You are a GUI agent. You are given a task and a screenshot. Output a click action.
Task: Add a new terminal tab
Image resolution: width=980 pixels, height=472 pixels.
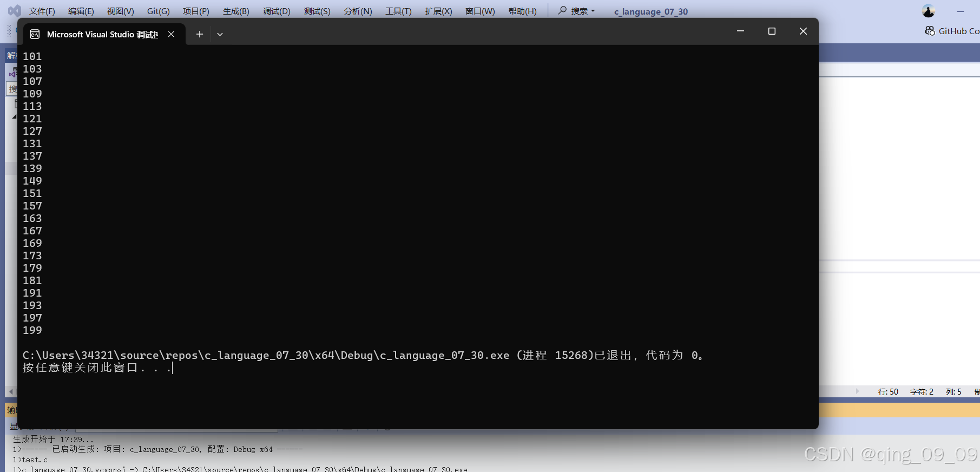coord(200,34)
